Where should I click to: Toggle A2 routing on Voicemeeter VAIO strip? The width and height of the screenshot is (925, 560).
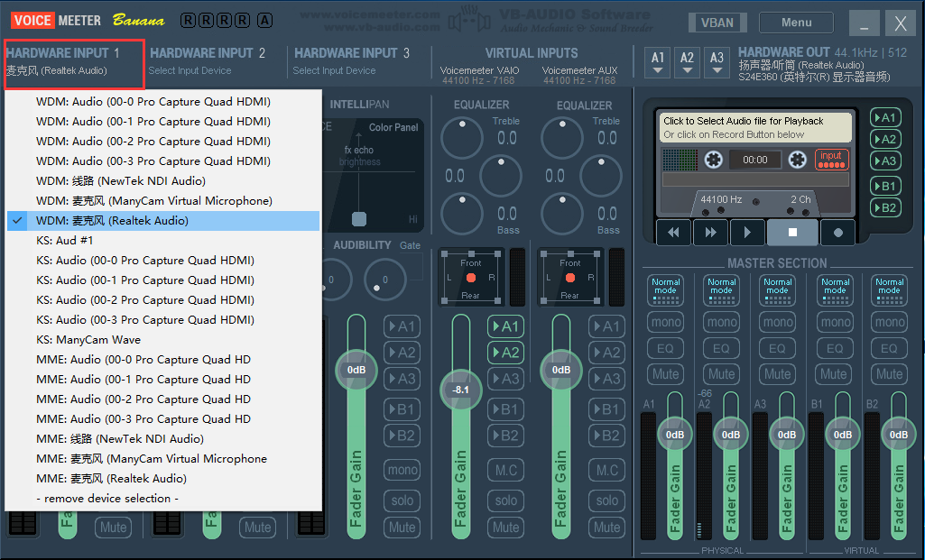[x=505, y=353]
